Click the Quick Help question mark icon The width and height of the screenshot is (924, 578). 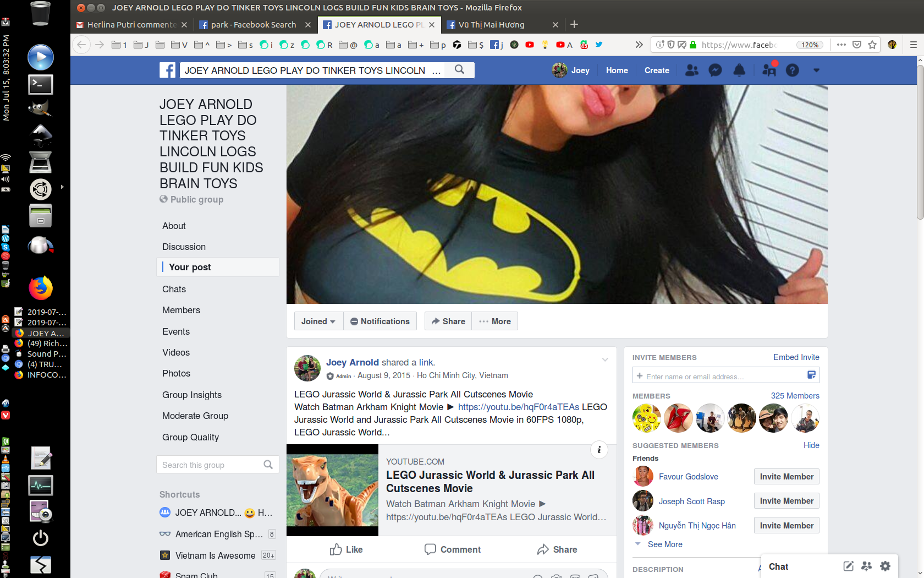(x=792, y=70)
